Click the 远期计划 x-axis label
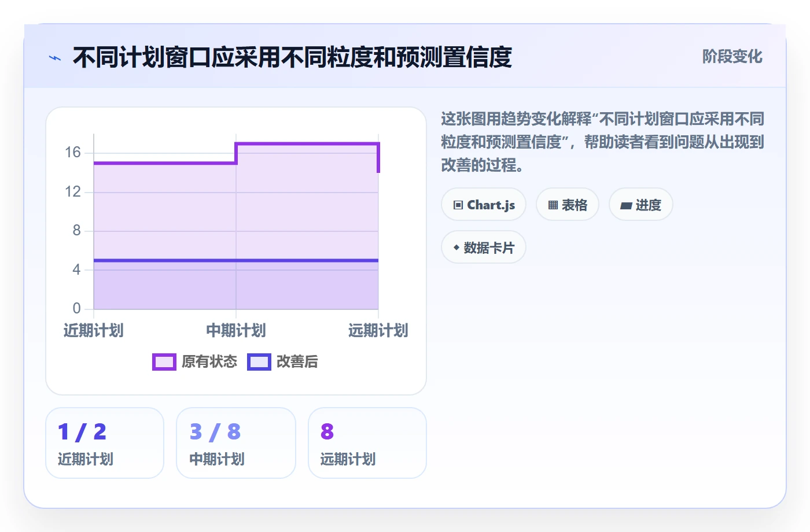Image resolution: width=810 pixels, height=532 pixels. click(378, 331)
